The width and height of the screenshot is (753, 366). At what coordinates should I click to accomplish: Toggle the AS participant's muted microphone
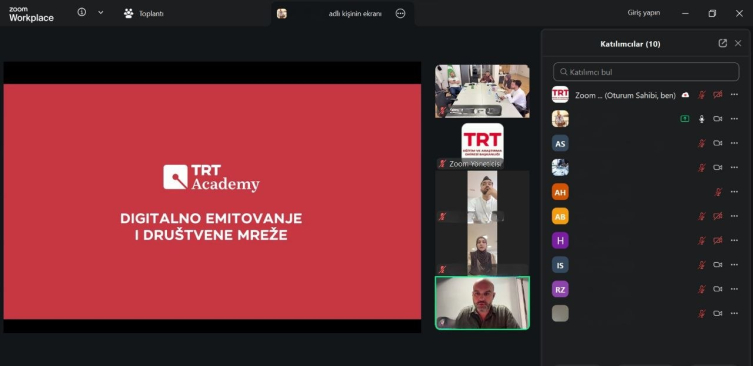point(702,143)
